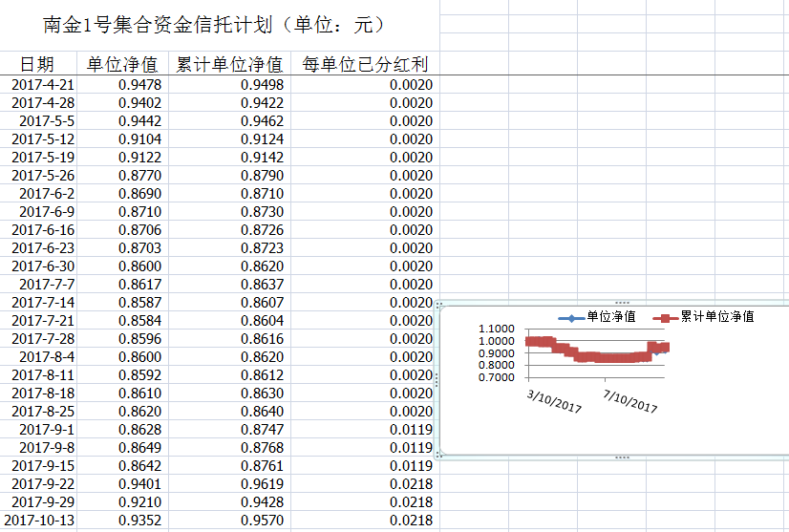Viewport: 789px width, 532px height.
Task: Click the chart's bottom-center resize handle
Action: [x=622, y=458]
